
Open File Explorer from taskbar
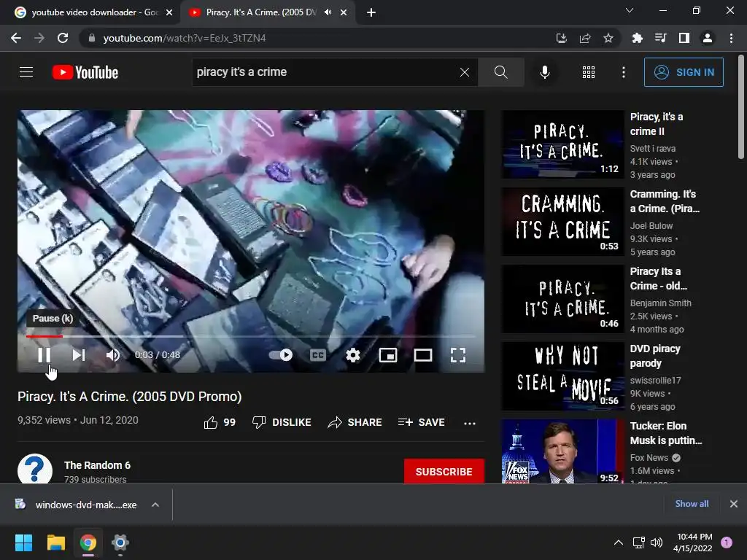coord(55,542)
